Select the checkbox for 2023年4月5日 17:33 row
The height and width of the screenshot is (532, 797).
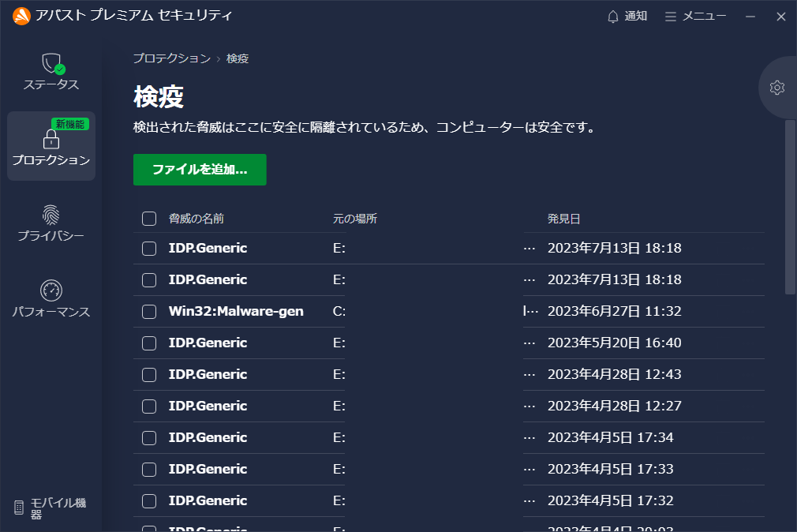(x=149, y=469)
